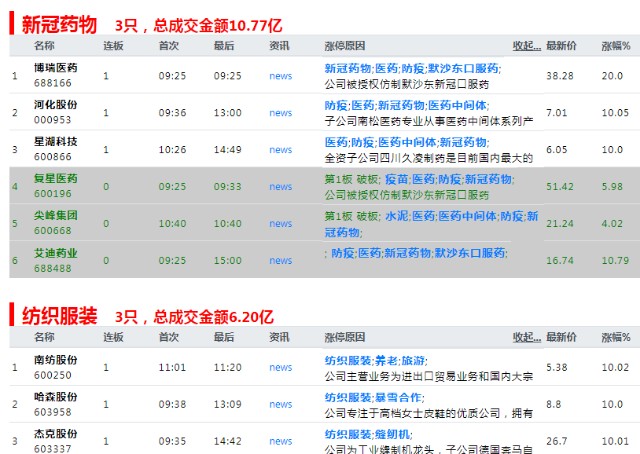Select stock name 尖峰集团
The image size is (640, 454).
[56, 216]
